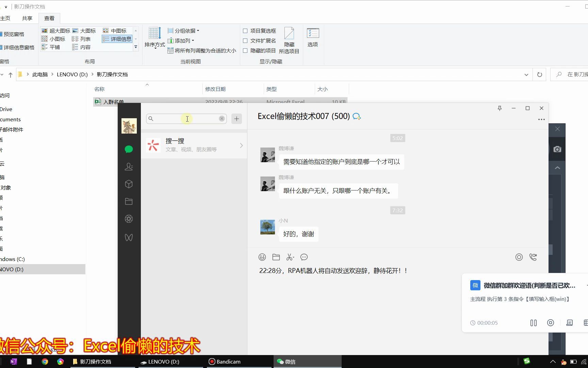Open 排序方式 dropdown
The image size is (588, 368).
click(154, 37)
